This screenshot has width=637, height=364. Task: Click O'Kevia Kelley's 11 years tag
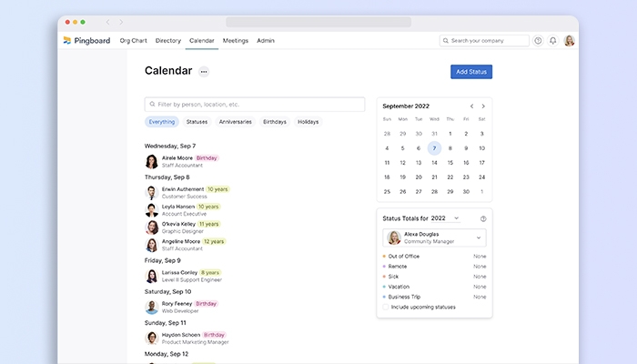click(x=208, y=224)
